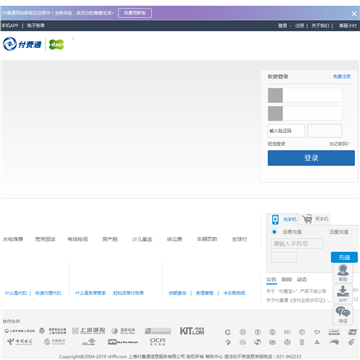The image size is (360, 360).
Task: Open the 水电煤费 payment category
Action: pyautogui.click(x=13, y=239)
